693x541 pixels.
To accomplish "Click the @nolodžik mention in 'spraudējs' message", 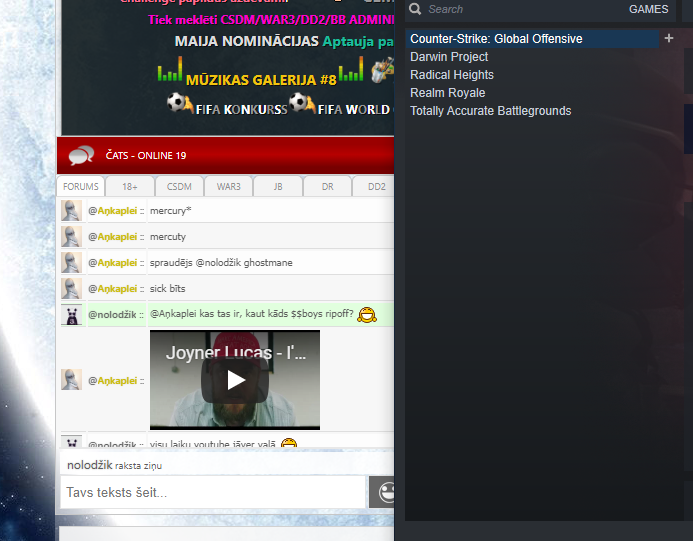I will (218, 263).
